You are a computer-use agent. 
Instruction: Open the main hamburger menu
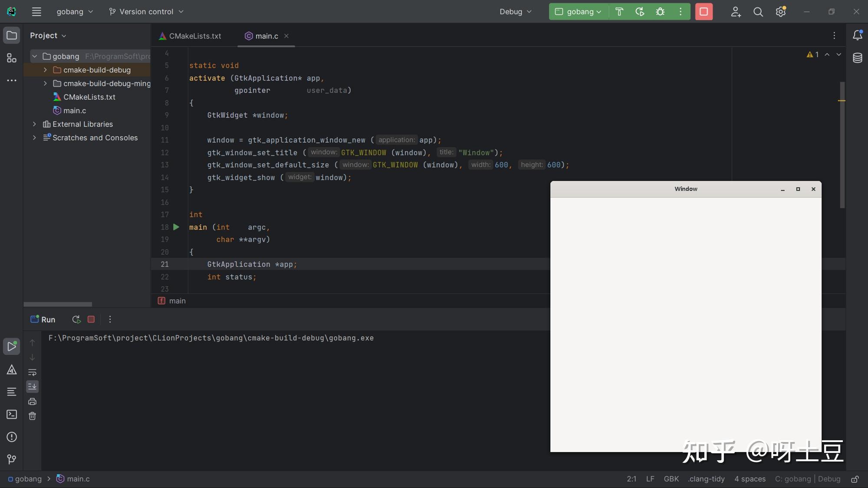click(x=36, y=12)
